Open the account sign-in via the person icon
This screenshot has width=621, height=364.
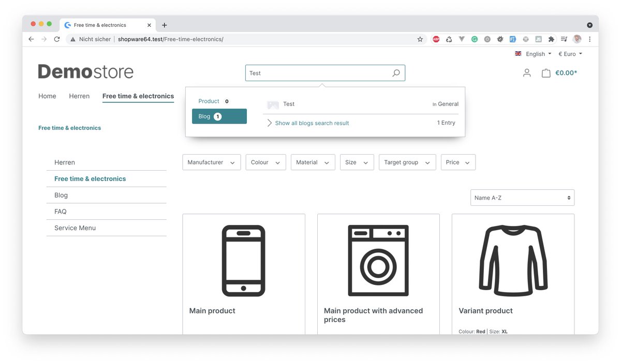pos(526,73)
